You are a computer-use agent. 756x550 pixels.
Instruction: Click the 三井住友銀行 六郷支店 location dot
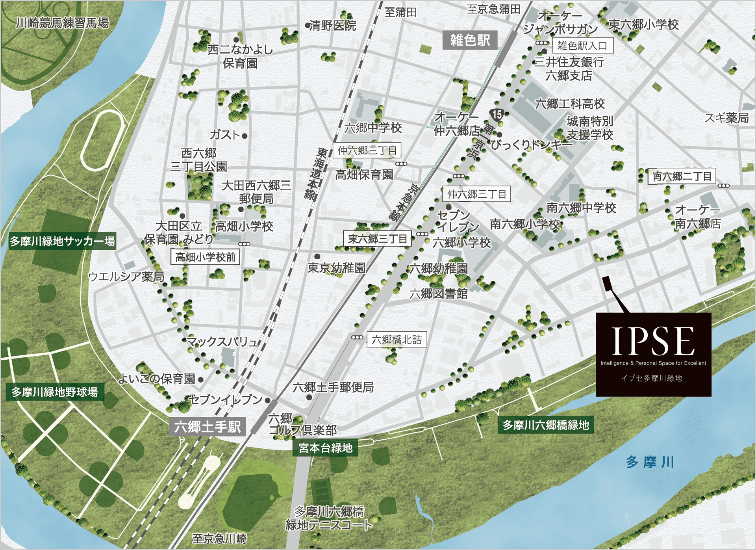click(x=544, y=51)
